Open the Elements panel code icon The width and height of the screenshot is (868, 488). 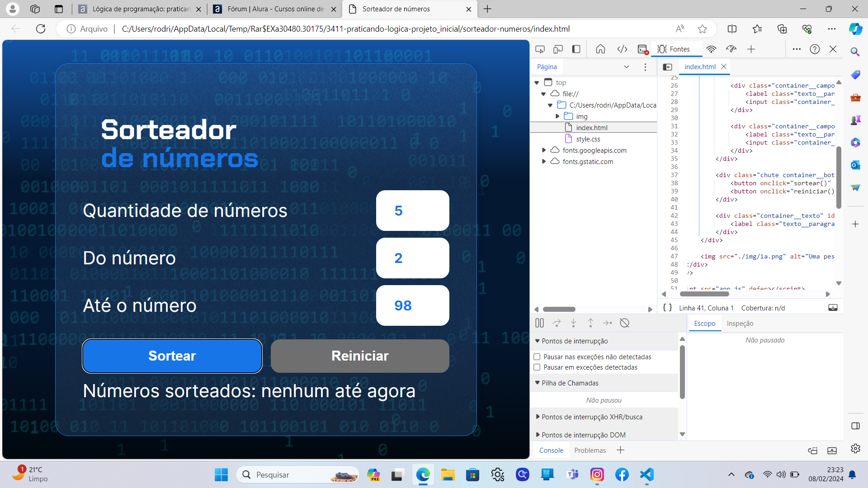pos(622,49)
